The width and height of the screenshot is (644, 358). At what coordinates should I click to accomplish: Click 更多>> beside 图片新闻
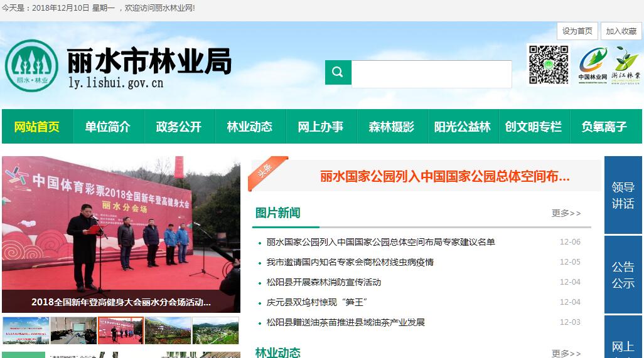click(x=566, y=213)
